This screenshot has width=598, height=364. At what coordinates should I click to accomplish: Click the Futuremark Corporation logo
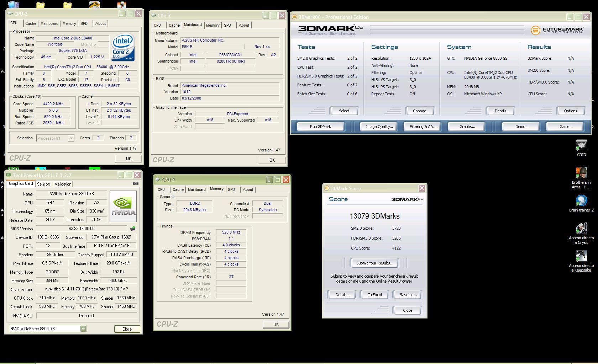click(x=557, y=30)
